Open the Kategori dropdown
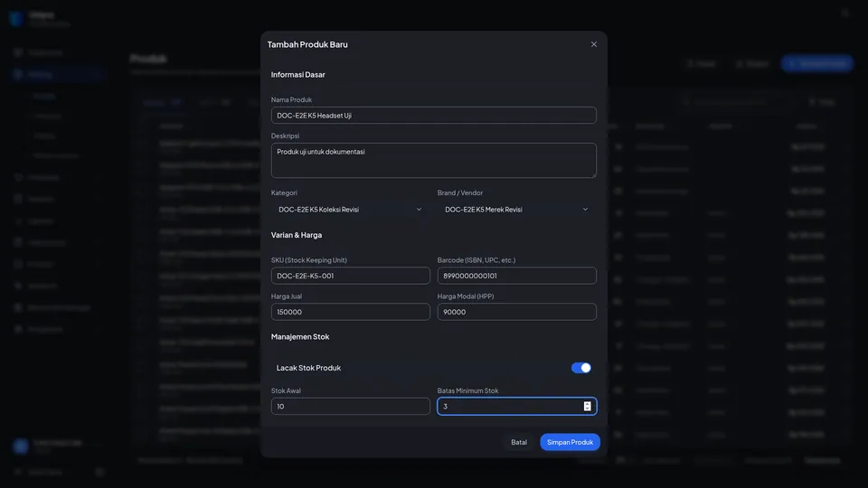The image size is (868, 488). (x=350, y=209)
